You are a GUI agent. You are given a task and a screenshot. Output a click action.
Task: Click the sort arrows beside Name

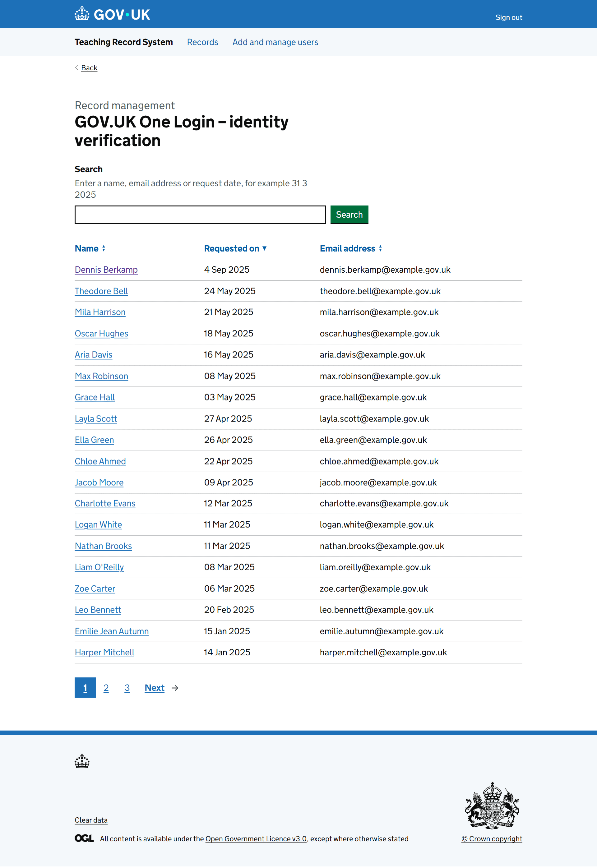(x=104, y=248)
